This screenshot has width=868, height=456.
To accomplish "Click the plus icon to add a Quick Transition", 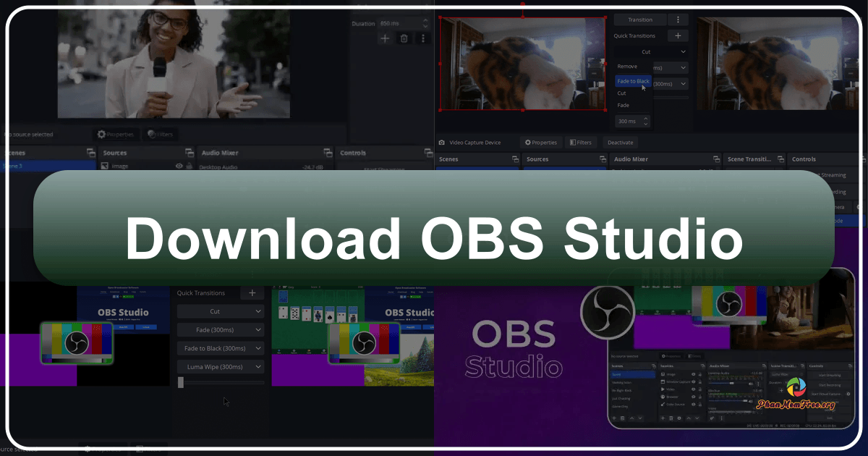I will tap(678, 35).
